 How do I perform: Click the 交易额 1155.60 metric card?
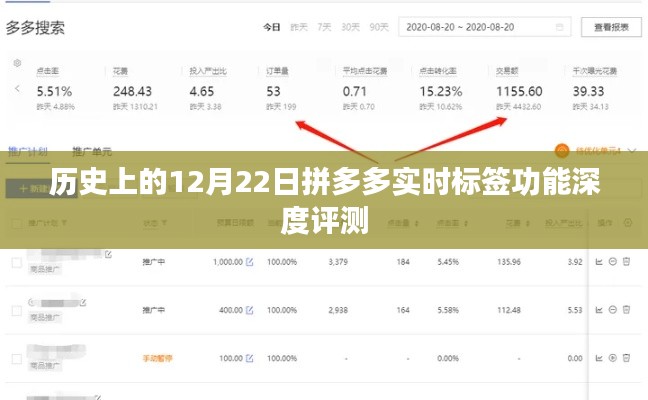coord(518,90)
